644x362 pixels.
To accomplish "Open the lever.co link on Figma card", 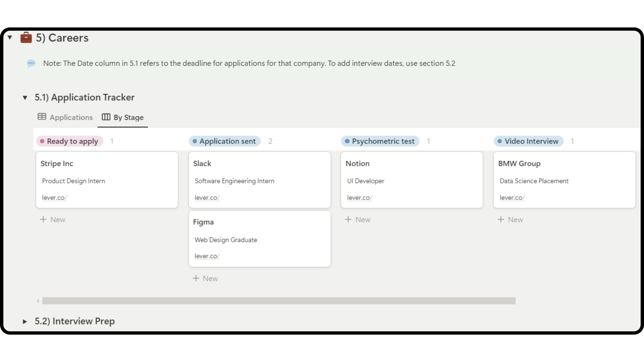I will (207, 256).
